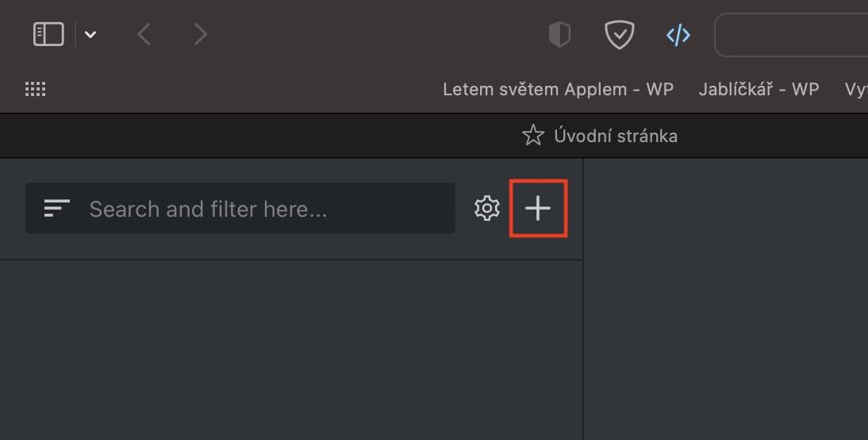Open the blue code brackets extension
Screen dimensions: 868x440
[x=678, y=35]
